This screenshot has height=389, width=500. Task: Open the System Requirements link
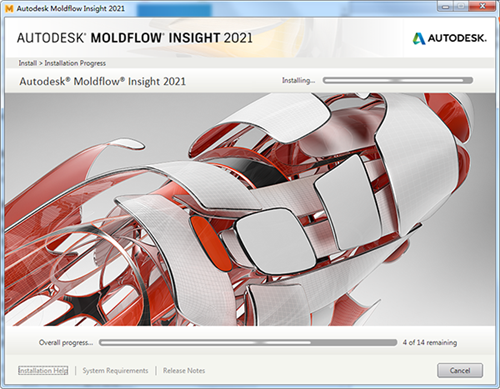(115, 370)
